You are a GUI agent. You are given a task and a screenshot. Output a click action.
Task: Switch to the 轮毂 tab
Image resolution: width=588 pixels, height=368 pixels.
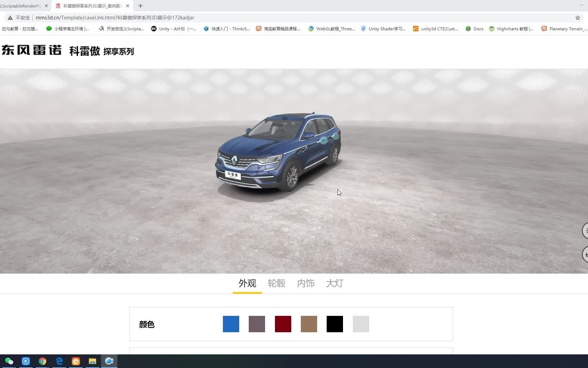276,283
